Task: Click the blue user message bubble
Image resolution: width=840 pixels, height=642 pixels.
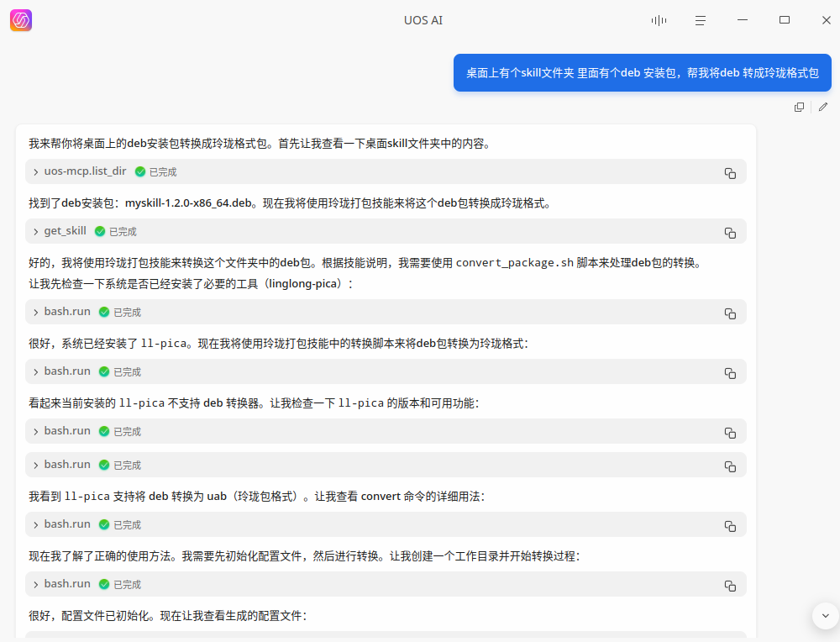Action: tap(643, 73)
